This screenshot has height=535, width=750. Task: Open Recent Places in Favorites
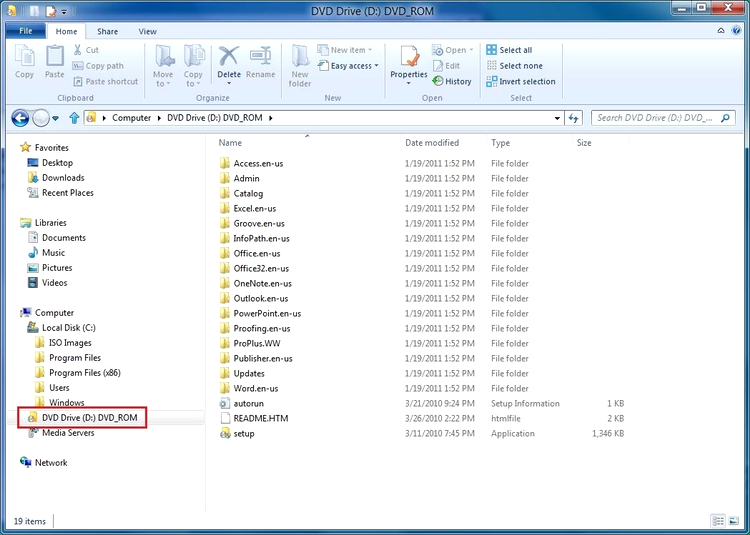[x=61, y=193]
